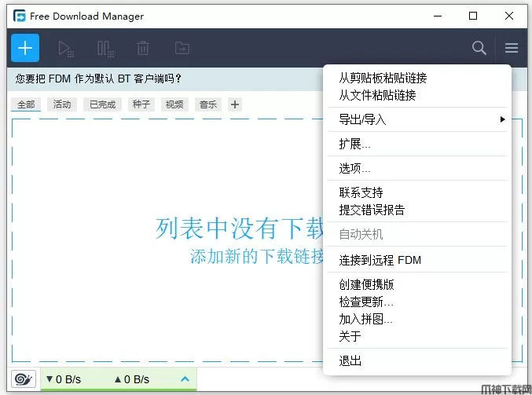The height and width of the screenshot is (395, 532).
Task: Select the 种子 filter tab
Action: [141, 104]
